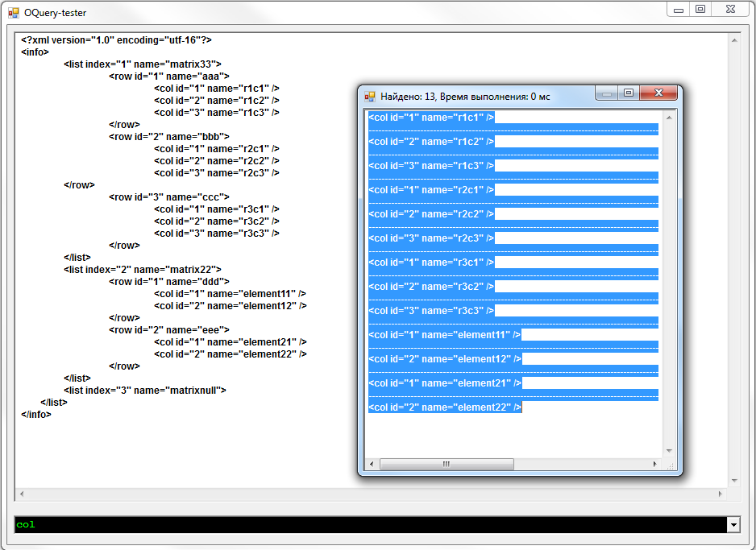Maximize the search results window
The height and width of the screenshot is (550, 756).
(629, 94)
